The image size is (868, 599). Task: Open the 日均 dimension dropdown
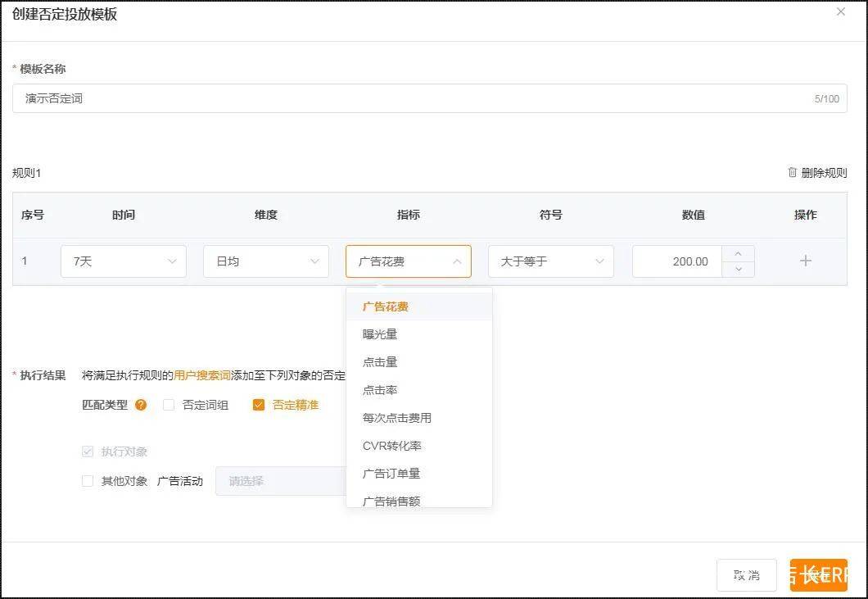[x=265, y=261]
